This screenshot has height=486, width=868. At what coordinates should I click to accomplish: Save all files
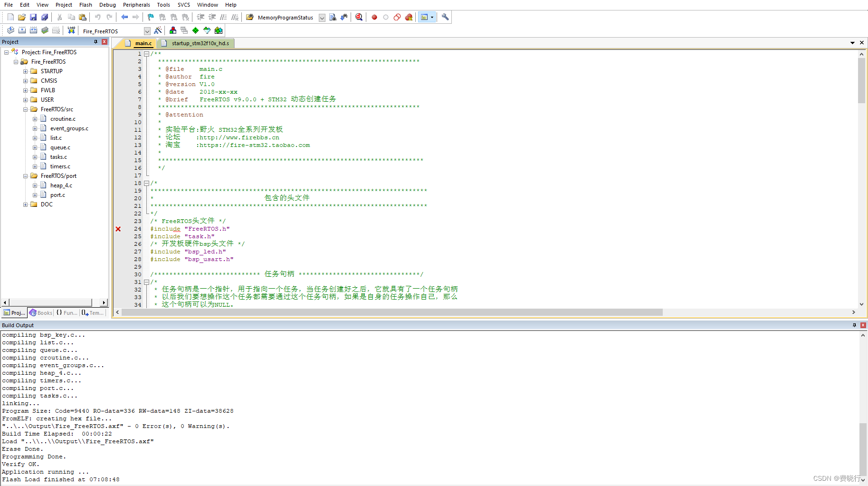click(45, 17)
